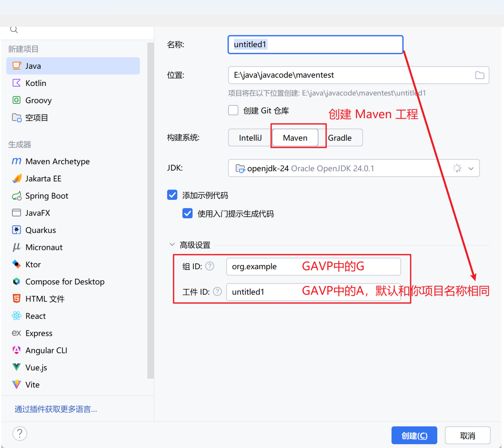Select the Vite icon
This screenshot has height=448, width=504.
(17, 385)
